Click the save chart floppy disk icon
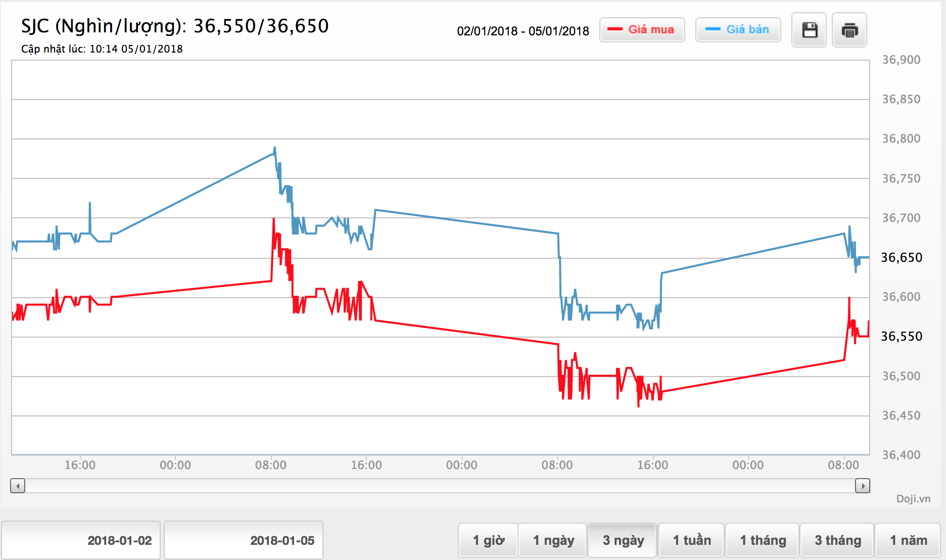The height and width of the screenshot is (560, 946). [x=809, y=30]
